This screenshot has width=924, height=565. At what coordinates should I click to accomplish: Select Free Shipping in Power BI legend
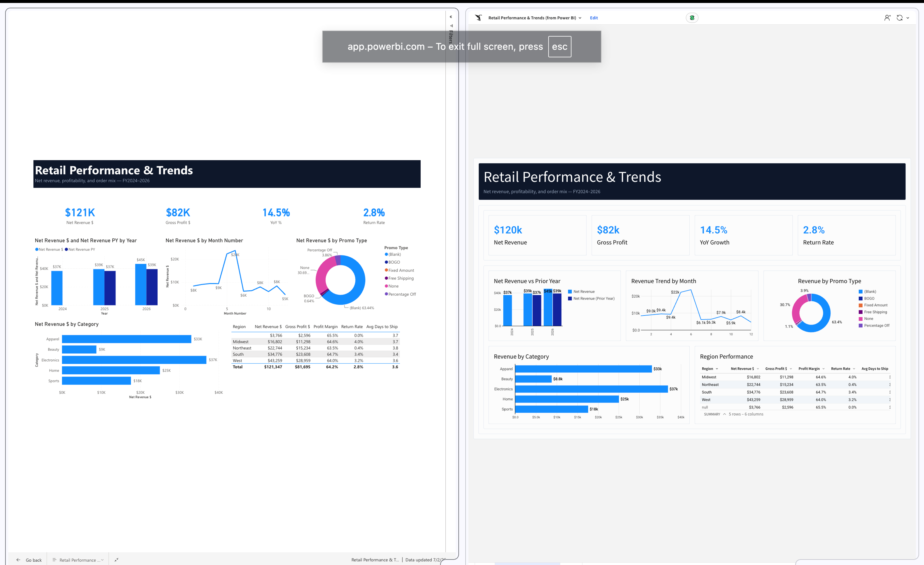click(399, 278)
